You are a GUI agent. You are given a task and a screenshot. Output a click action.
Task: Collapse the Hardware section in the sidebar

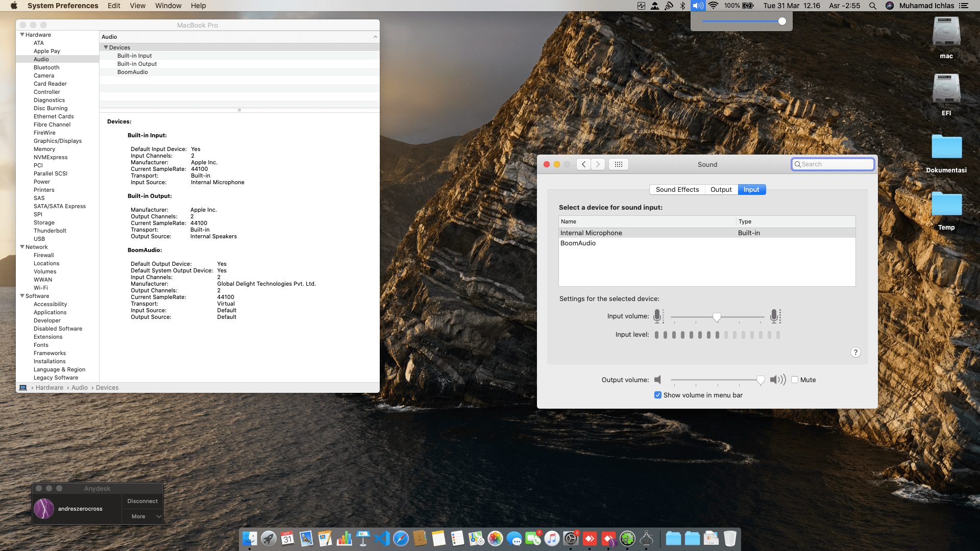click(x=22, y=35)
